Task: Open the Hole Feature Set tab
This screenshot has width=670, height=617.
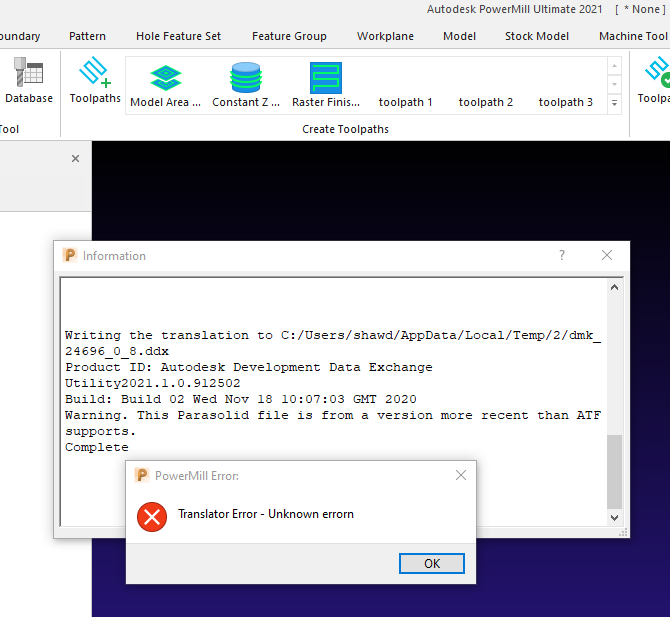Action: tap(178, 36)
